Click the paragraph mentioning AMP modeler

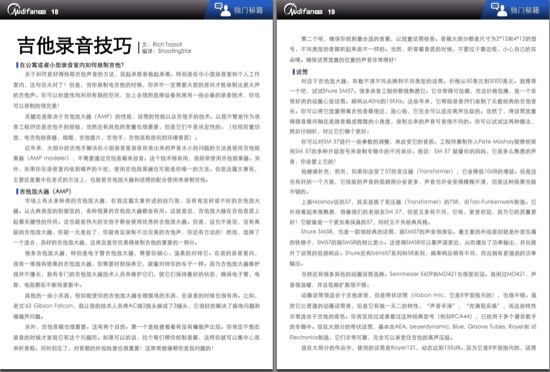tap(136, 163)
